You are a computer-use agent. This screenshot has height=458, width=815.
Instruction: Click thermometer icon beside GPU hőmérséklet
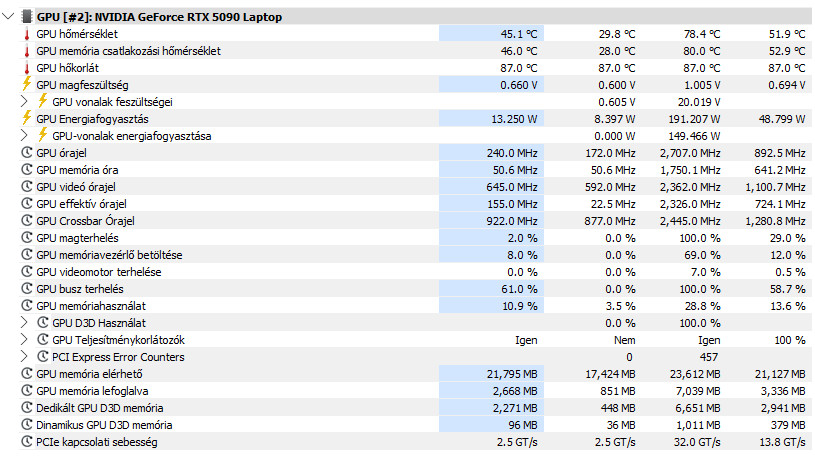(x=27, y=34)
